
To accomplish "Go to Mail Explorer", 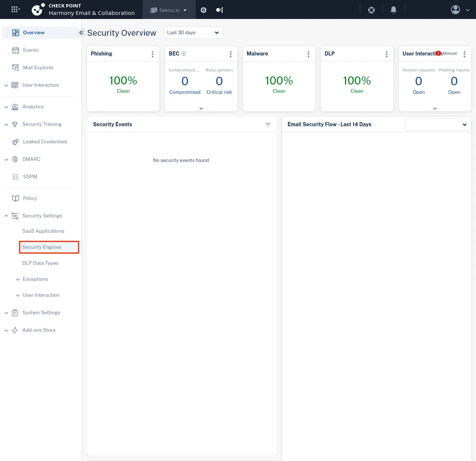I will [x=38, y=68].
